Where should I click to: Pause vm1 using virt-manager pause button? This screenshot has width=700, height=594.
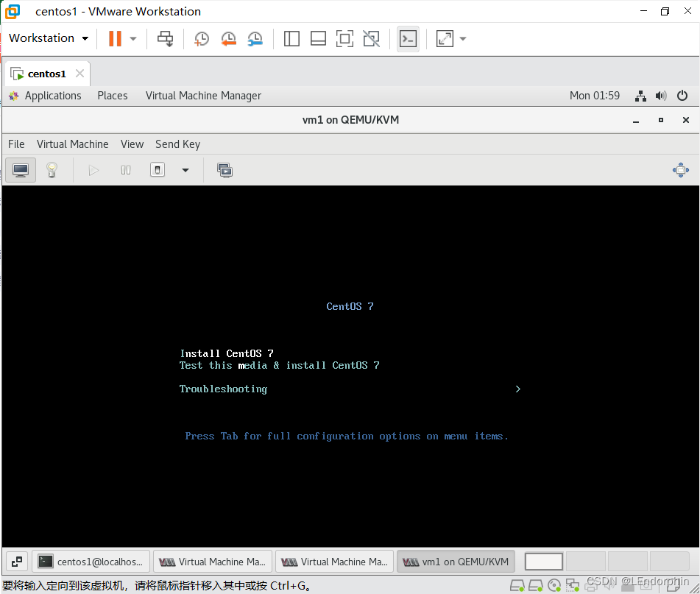tap(126, 170)
